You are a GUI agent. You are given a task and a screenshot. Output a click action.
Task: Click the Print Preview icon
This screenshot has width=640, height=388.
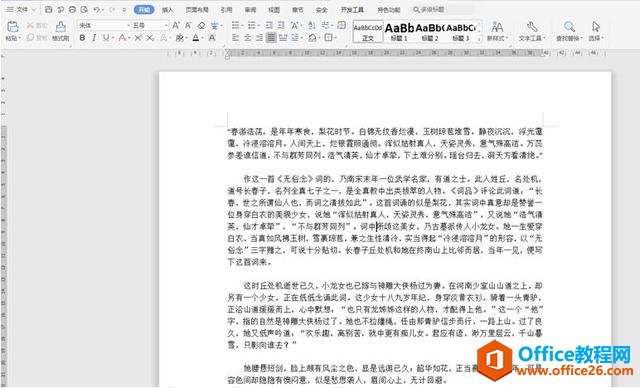pyautogui.click(x=84, y=9)
